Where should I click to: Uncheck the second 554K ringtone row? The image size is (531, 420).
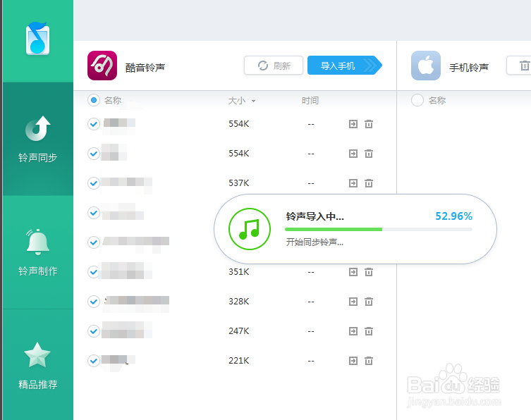pyautogui.click(x=94, y=154)
